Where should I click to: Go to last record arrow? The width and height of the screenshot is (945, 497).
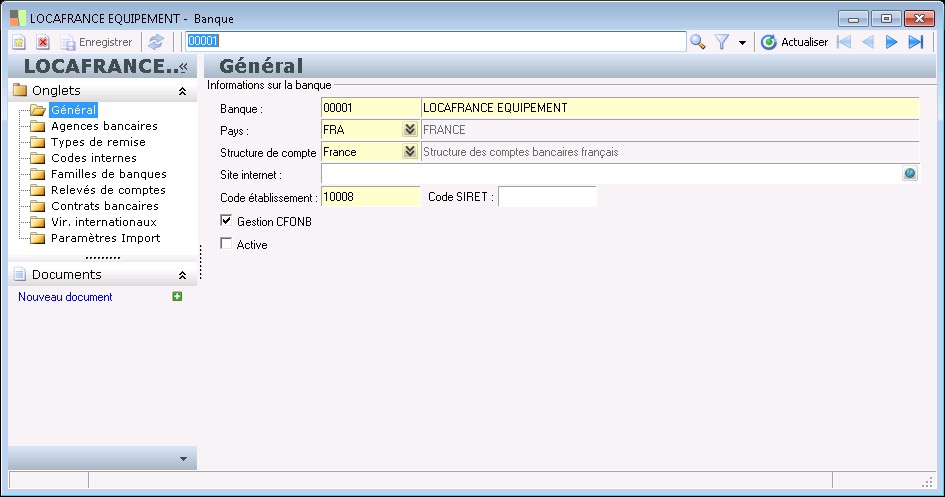click(x=916, y=42)
